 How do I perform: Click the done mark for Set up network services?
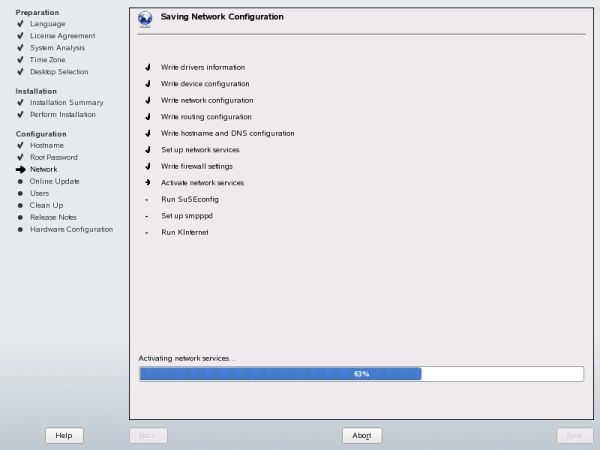148,150
